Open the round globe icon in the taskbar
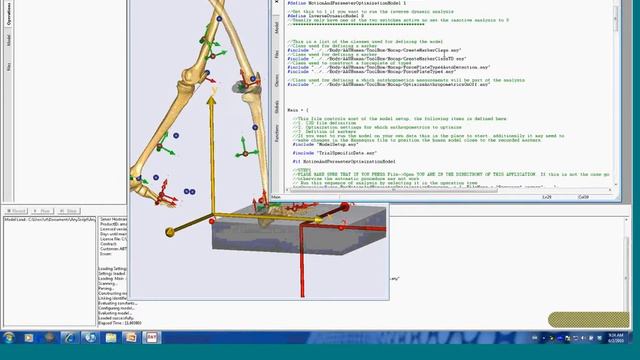The height and width of the screenshot is (360, 640). pos(90,338)
